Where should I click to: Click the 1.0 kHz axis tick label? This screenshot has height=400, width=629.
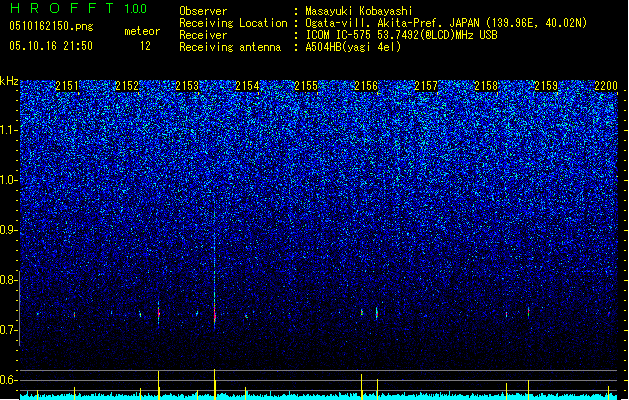point(8,180)
